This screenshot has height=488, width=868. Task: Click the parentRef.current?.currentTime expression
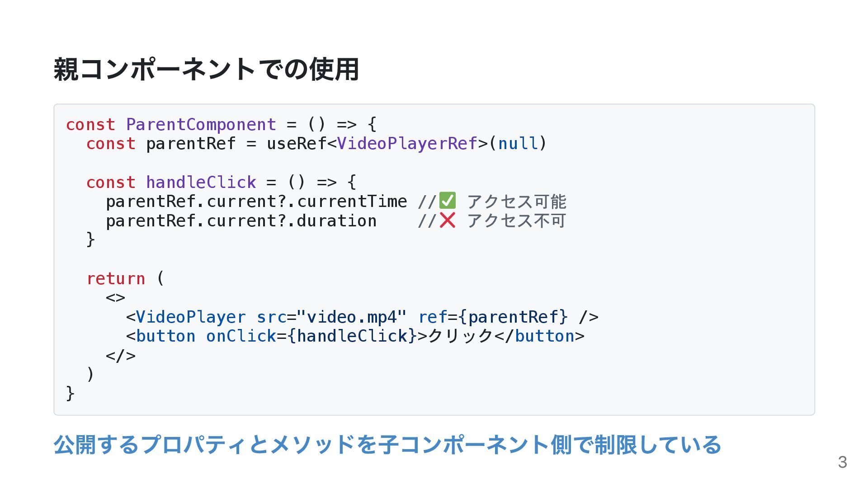pyautogui.click(x=256, y=202)
